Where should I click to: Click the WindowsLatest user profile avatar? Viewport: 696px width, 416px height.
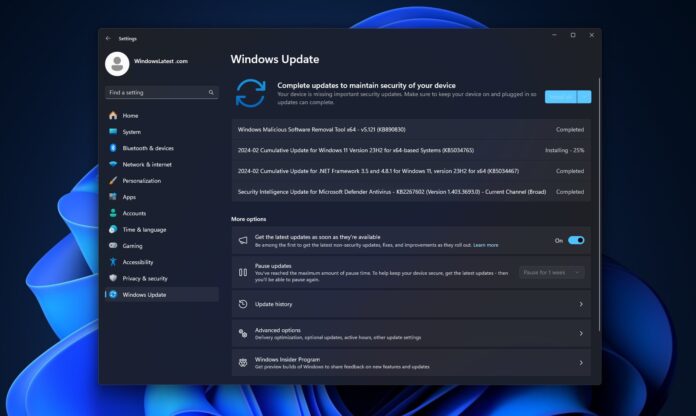click(x=117, y=64)
